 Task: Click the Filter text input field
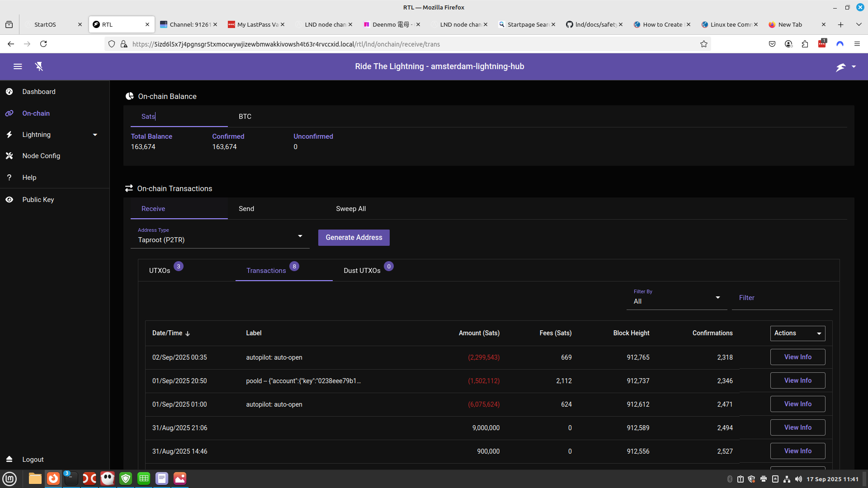pyautogui.click(x=782, y=298)
